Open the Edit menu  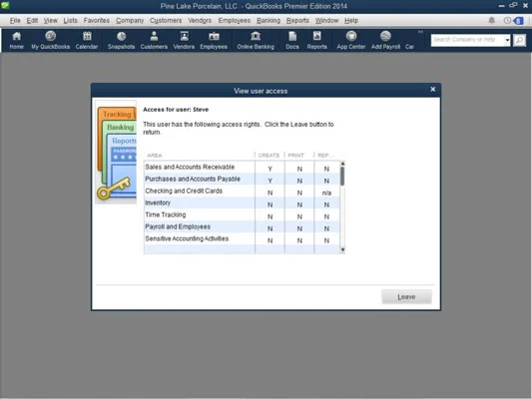32,20
